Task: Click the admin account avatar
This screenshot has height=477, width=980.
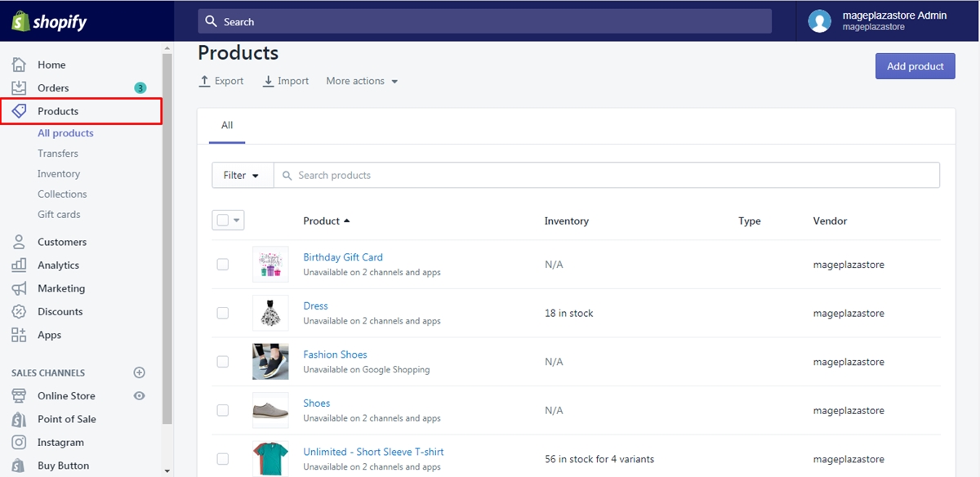Action: (819, 21)
